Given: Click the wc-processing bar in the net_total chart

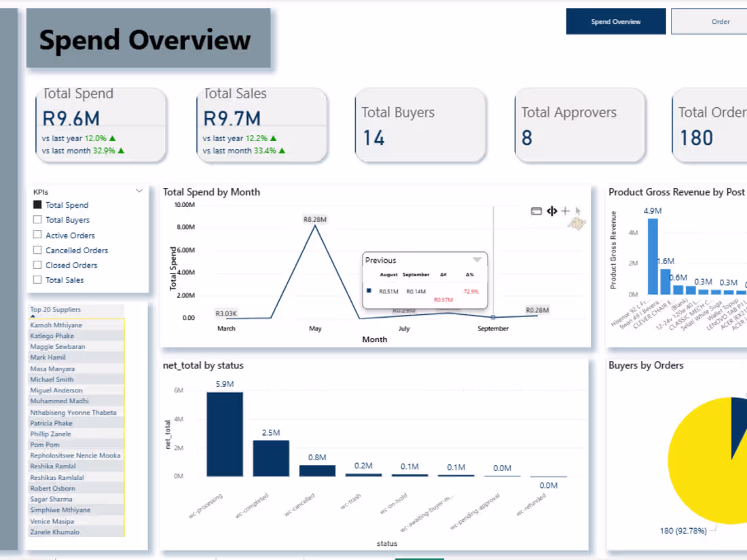Looking at the screenshot, I should (x=225, y=434).
